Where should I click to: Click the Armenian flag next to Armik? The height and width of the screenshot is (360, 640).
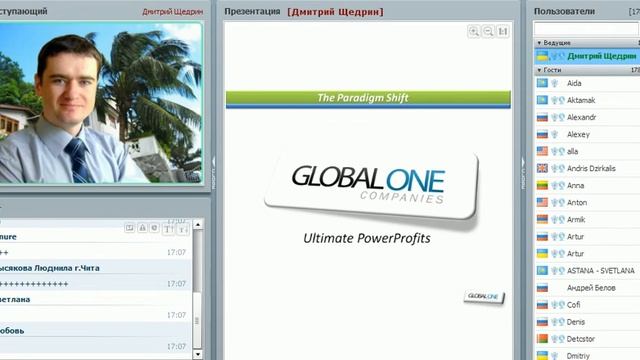[x=542, y=220]
